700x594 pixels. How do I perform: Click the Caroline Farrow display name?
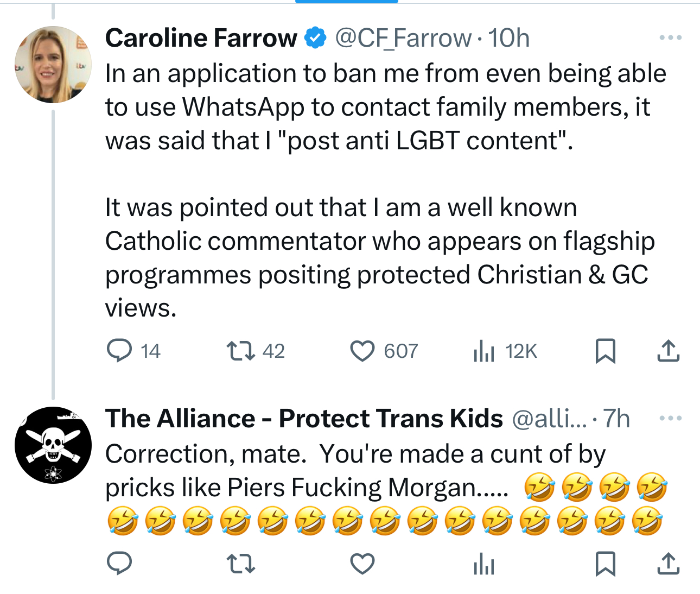click(201, 38)
